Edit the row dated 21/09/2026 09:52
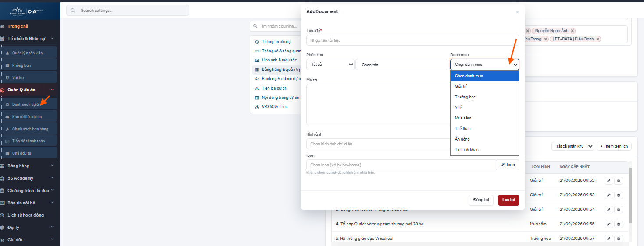Screen dimensions: 644x246 (x=608, y=180)
